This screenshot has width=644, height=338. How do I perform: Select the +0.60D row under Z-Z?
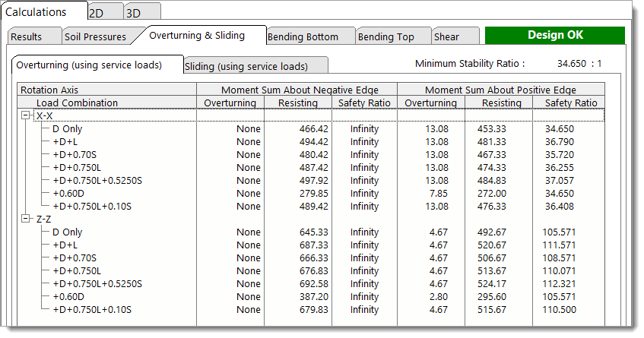click(x=70, y=297)
